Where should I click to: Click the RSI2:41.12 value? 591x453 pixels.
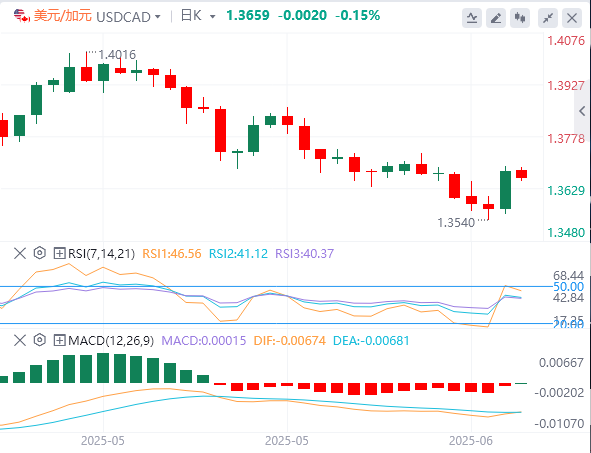(x=238, y=254)
